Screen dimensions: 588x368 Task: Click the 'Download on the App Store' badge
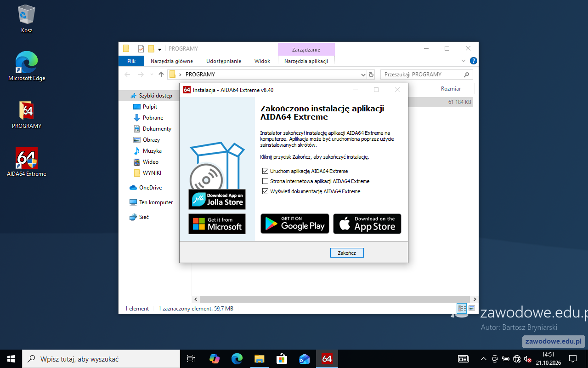click(367, 224)
